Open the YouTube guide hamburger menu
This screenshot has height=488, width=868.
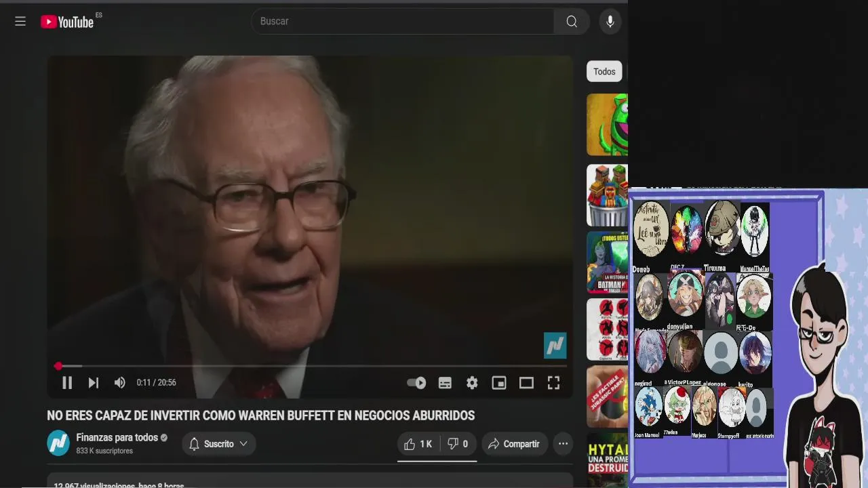pos(20,22)
